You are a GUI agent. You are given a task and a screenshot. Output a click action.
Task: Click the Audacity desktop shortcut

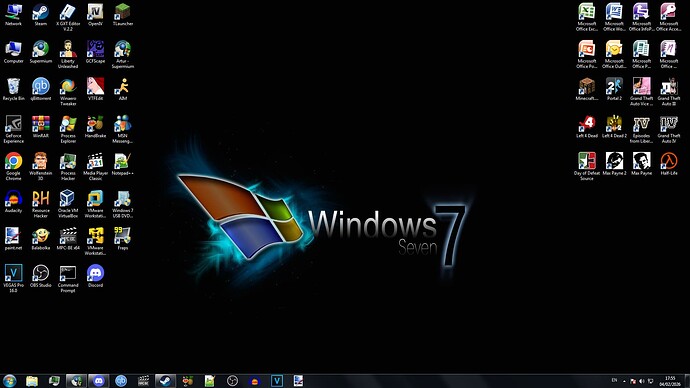coord(13,201)
